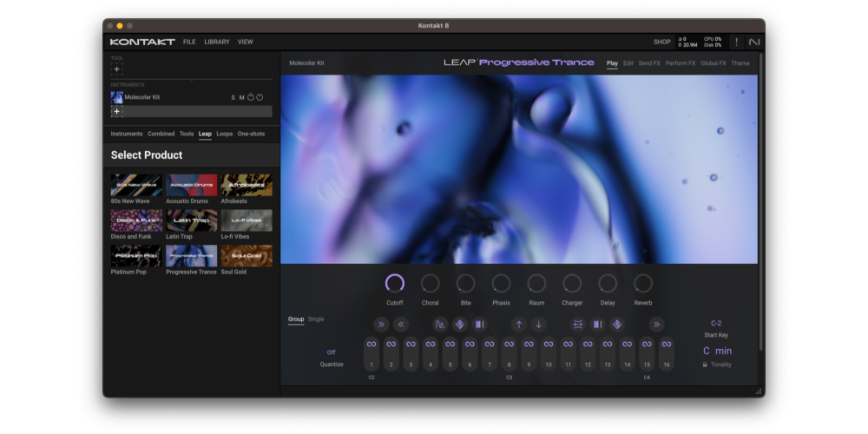
Task: Click the Native Instruments logo icon
Action: (x=754, y=42)
